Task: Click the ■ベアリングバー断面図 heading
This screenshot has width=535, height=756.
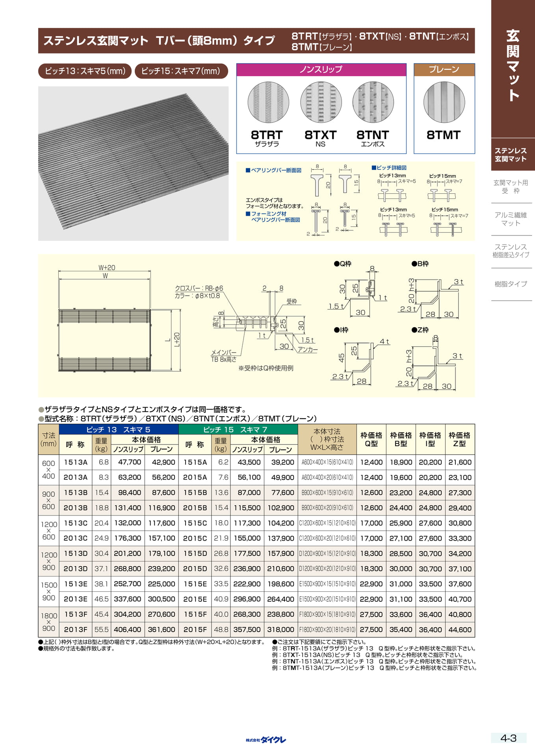Action: 273,170
